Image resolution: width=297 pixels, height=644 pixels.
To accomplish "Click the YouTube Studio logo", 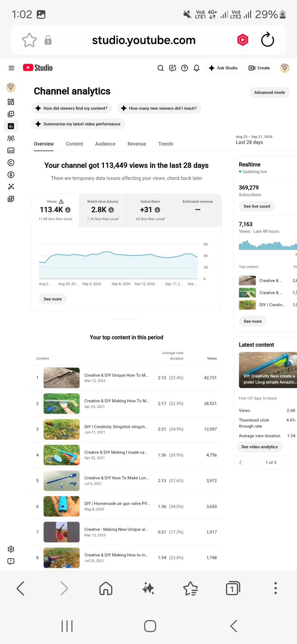I will click(38, 68).
